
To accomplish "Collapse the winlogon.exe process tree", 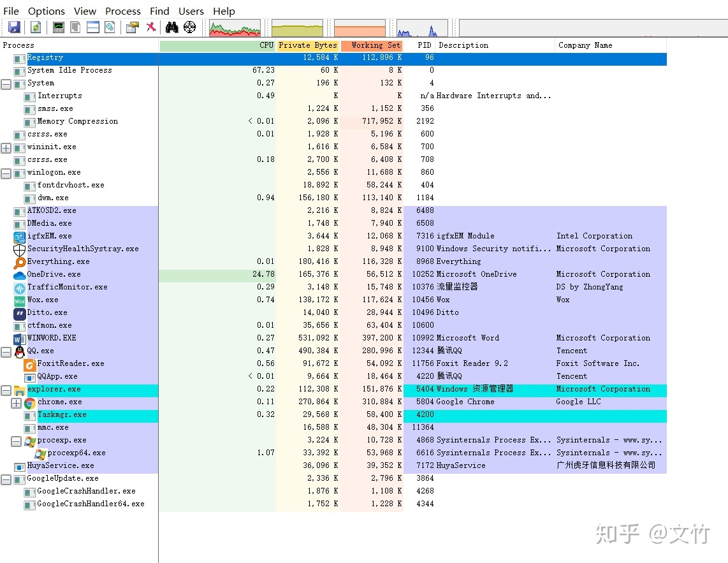I will (6, 173).
